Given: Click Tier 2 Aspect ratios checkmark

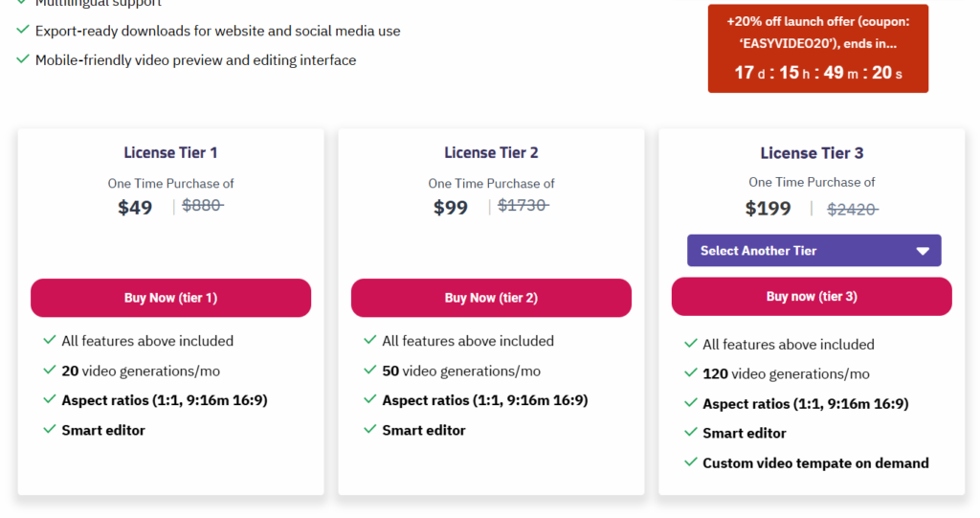Looking at the screenshot, I should point(370,399).
